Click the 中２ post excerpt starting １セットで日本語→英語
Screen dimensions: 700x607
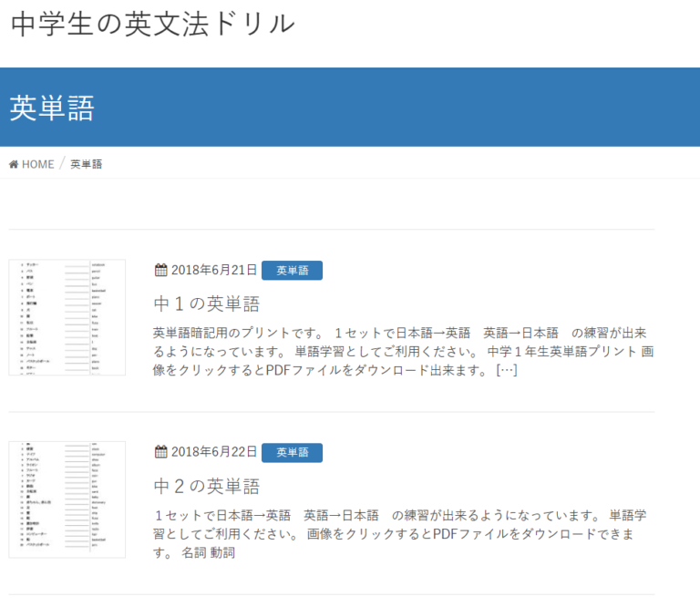400,534
